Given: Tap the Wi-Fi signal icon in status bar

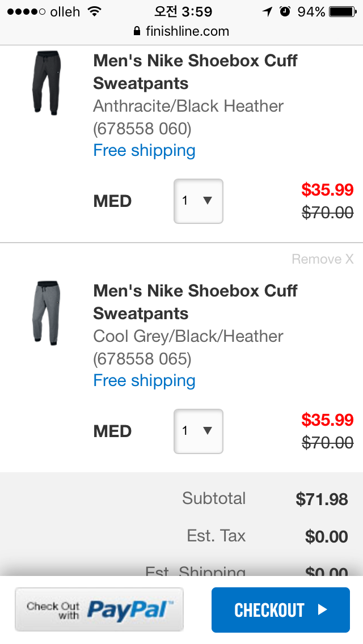Looking at the screenshot, I should 95,11.
